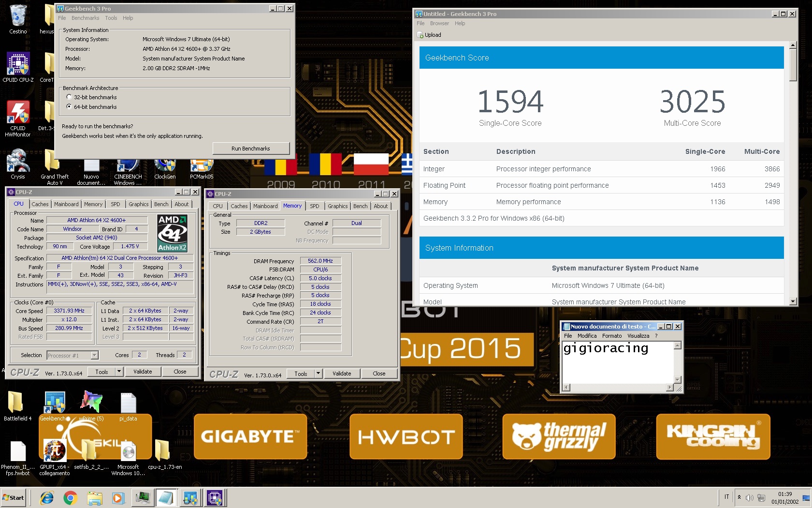This screenshot has height=508, width=812.
Task: Open the Battlefield 4 folder
Action: point(18,405)
